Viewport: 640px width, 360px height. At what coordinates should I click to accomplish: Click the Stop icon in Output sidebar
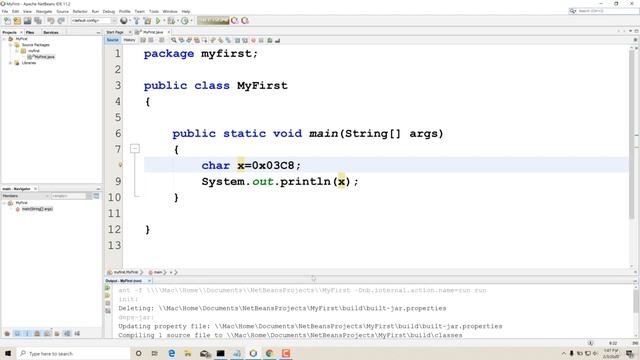click(x=108, y=303)
